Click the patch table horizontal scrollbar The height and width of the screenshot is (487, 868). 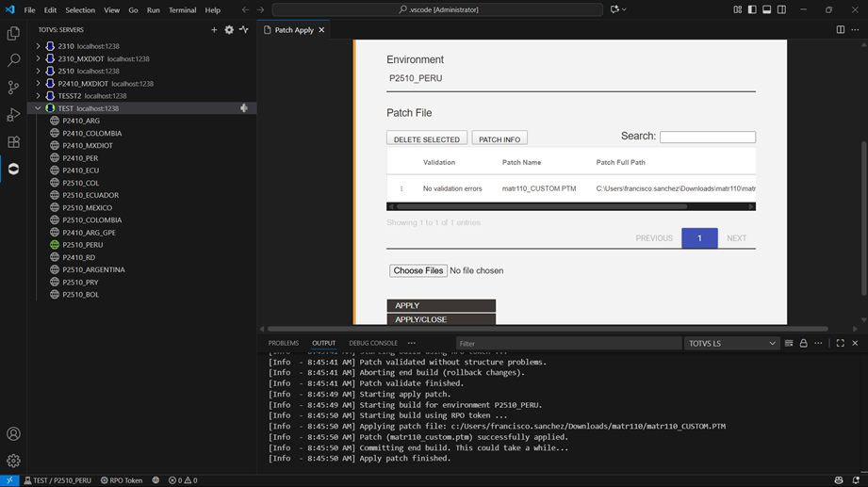point(542,206)
